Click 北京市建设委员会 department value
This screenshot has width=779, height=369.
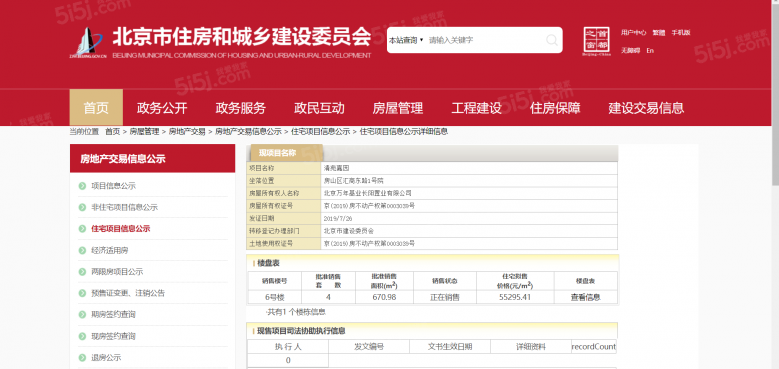pyautogui.click(x=349, y=231)
